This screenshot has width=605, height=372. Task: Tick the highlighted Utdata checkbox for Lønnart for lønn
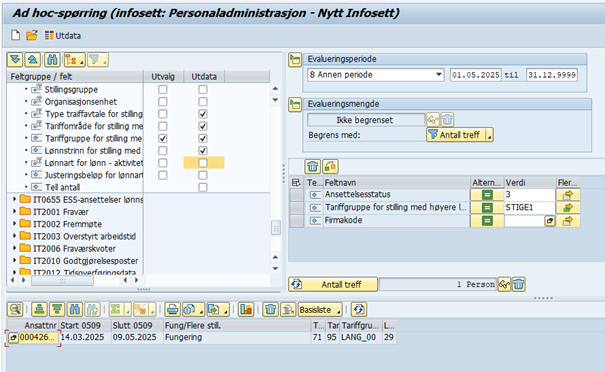203,163
